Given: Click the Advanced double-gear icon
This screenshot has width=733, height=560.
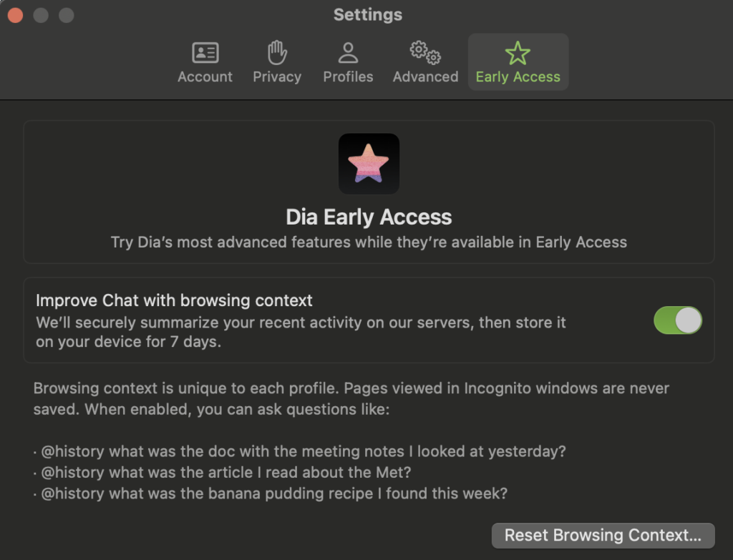Looking at the screenshot, I should (425, 52).
